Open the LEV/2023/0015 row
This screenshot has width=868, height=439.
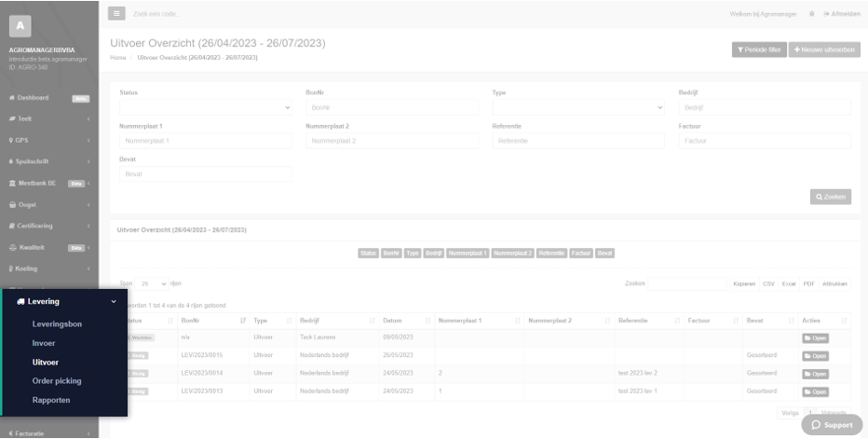coord(816,356)
